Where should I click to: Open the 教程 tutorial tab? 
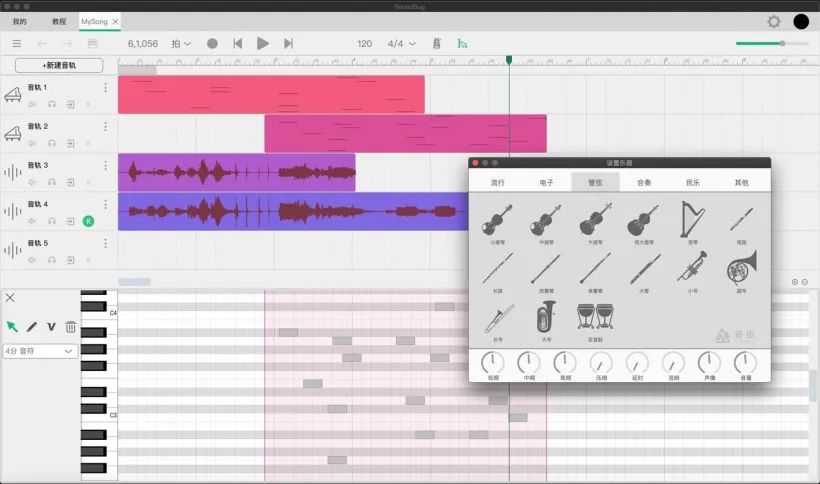click(59, 21)
